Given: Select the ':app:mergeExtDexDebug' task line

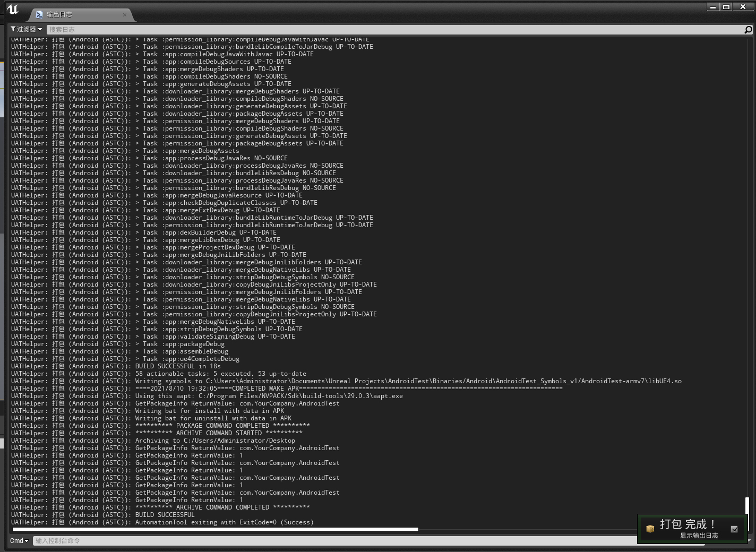Looking at the screenshot, I should tap(145, 210).
